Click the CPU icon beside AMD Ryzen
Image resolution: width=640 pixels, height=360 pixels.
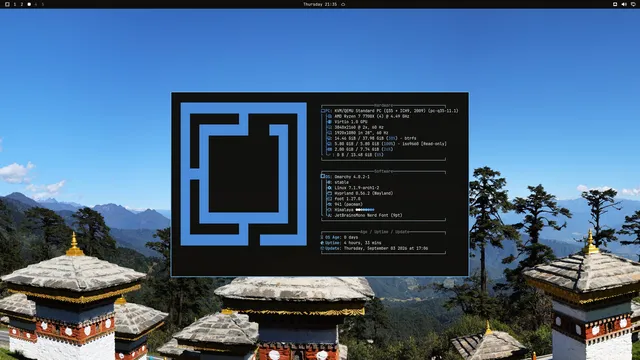click(329, 116)
